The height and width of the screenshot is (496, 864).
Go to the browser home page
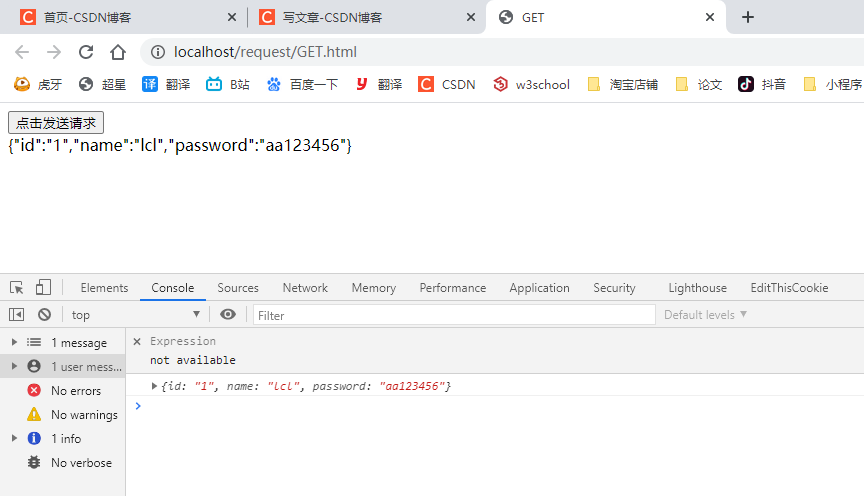(118, 52)
